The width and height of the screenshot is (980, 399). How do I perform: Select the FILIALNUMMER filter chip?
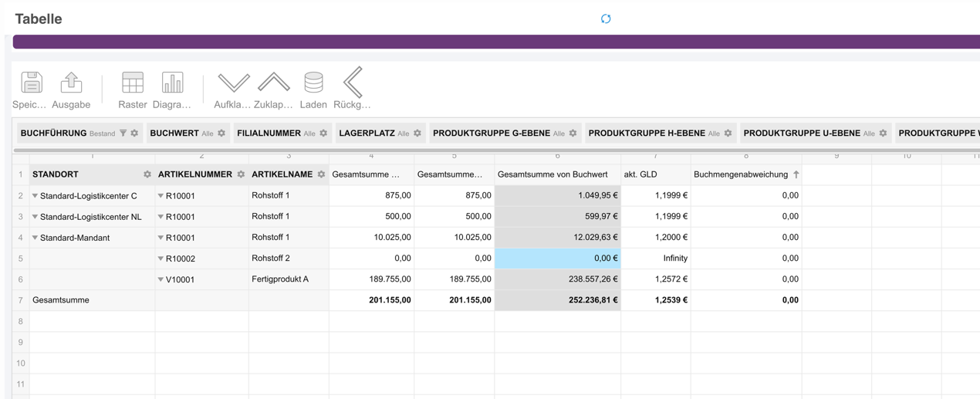(x=275, y=134)
